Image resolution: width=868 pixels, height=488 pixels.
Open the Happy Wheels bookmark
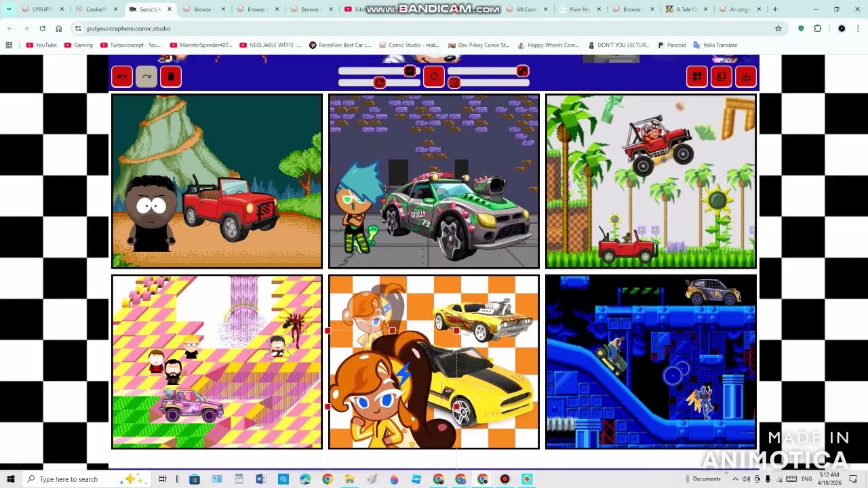point(548,45)
